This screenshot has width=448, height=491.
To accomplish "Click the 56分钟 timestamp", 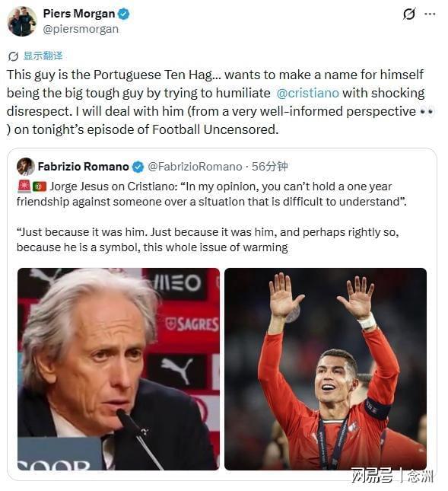I will tap(270, 167).
